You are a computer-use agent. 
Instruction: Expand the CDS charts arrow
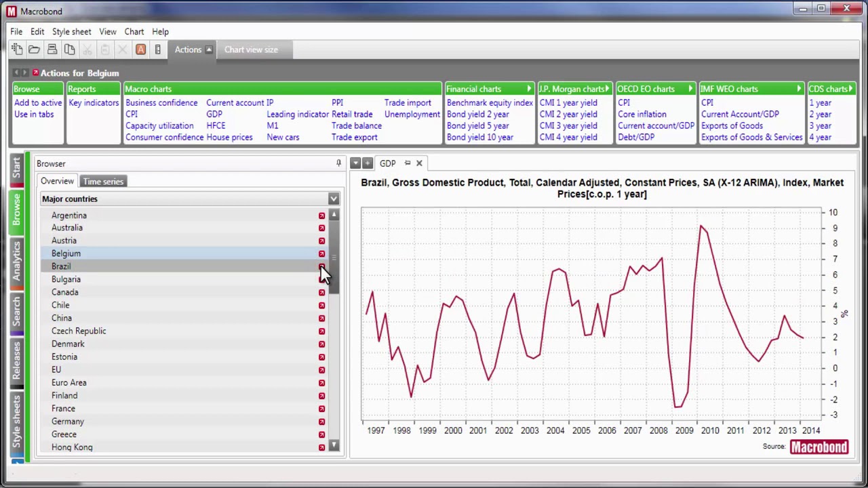tap(850, 89)
